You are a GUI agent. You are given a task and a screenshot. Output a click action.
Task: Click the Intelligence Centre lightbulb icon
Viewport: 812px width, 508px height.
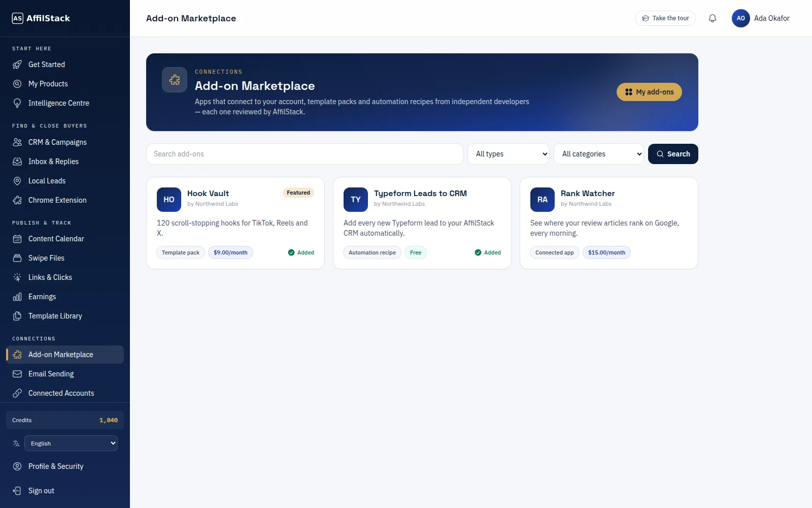(x=17, y=103)
